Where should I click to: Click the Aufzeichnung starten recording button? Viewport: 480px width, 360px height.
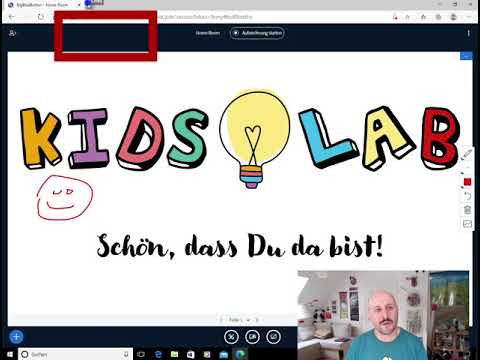257,33
